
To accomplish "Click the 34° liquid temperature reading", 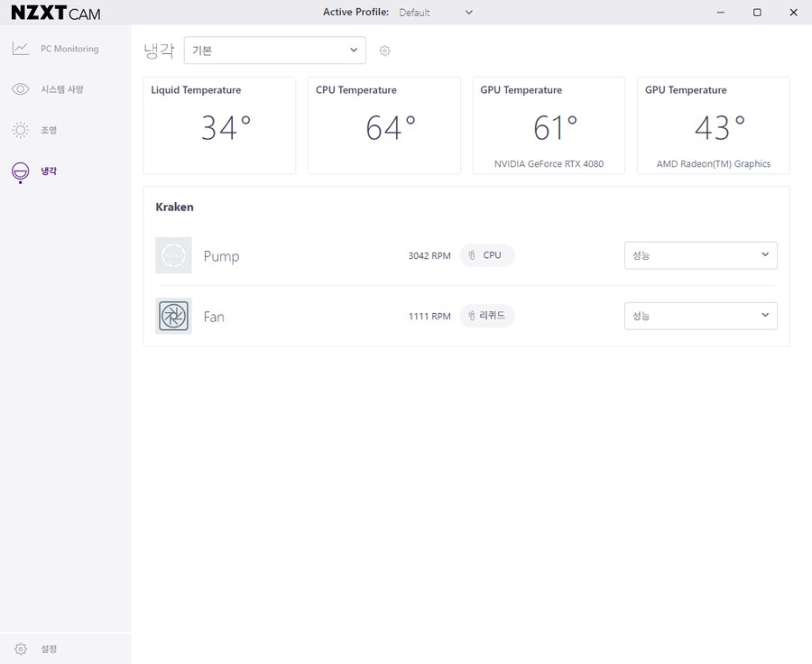I will pos(226,128).
